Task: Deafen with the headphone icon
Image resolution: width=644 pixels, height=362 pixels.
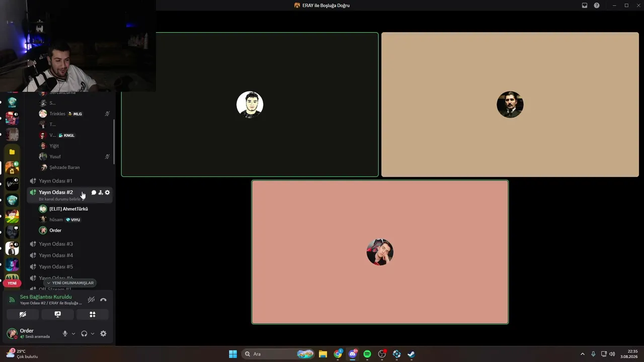Action: [84, 333]
